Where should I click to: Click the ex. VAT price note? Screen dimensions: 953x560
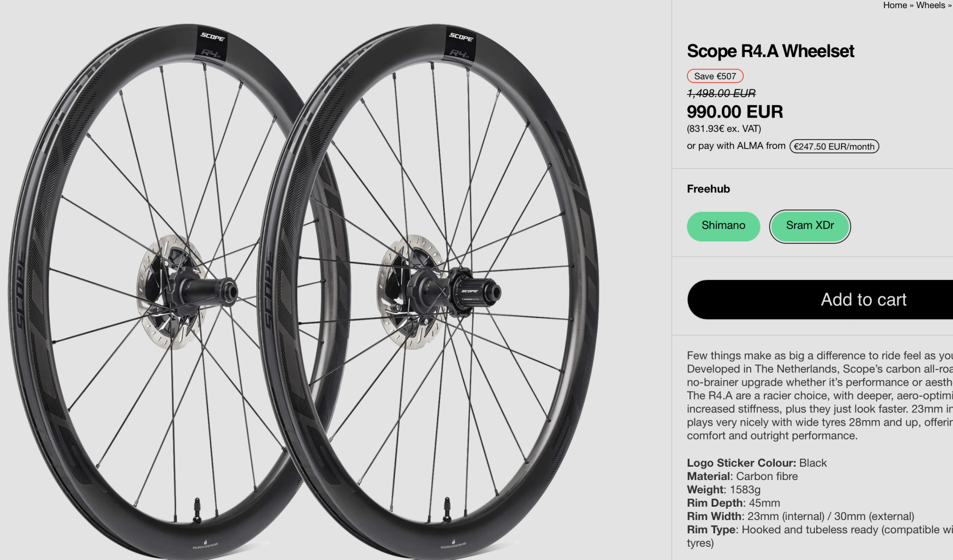(x=723, y=129)
